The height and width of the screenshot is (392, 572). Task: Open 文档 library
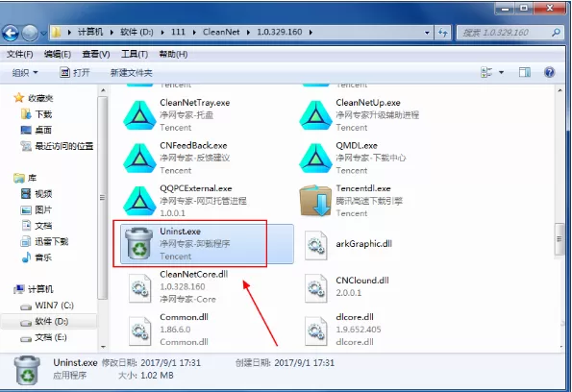coord(37,226)
